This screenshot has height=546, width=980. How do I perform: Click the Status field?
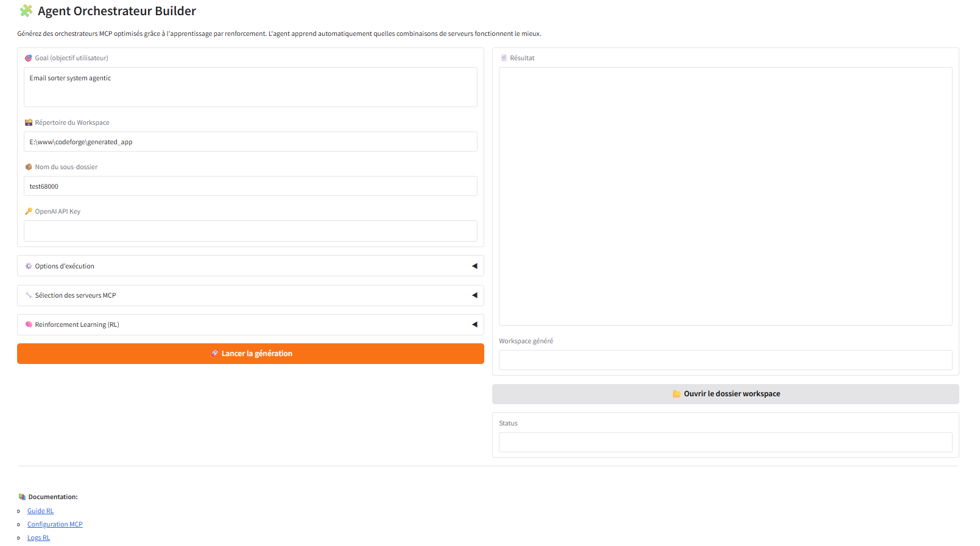[x=725, y=442]
